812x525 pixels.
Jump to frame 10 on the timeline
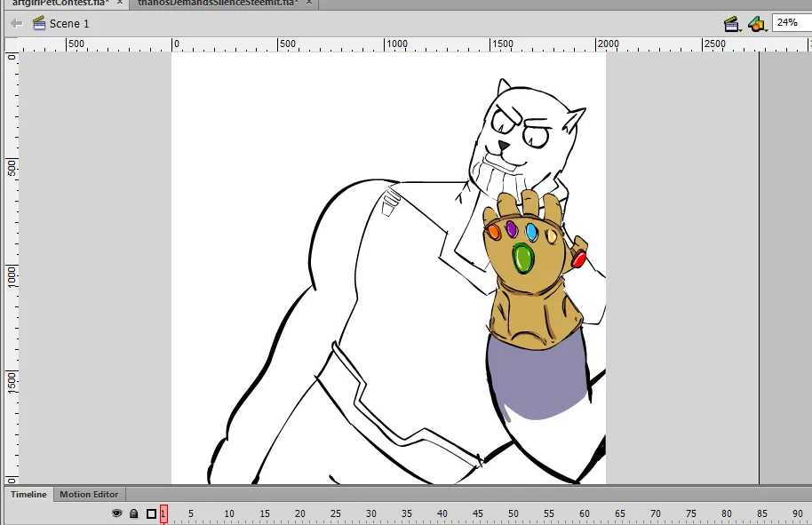pos(229,513)
